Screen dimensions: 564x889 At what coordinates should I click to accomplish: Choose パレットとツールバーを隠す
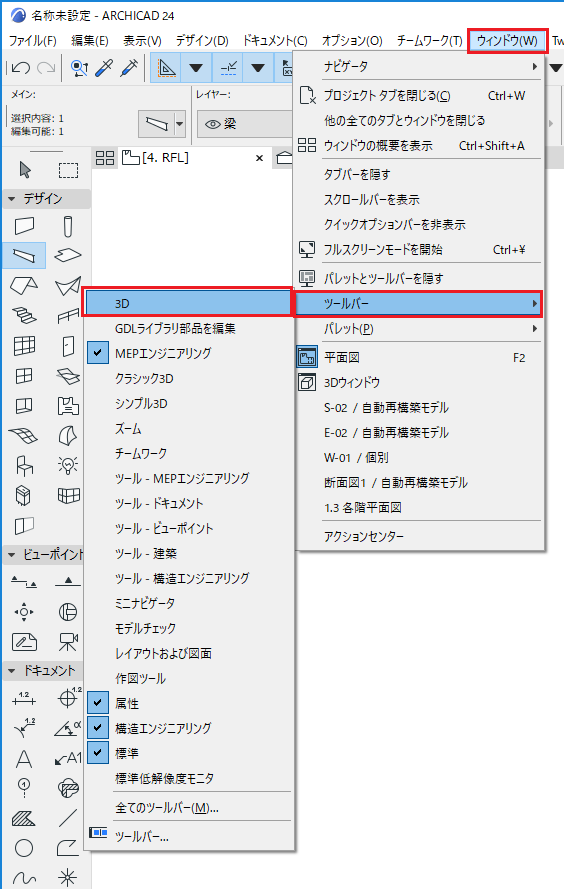[x=419, y=278]
